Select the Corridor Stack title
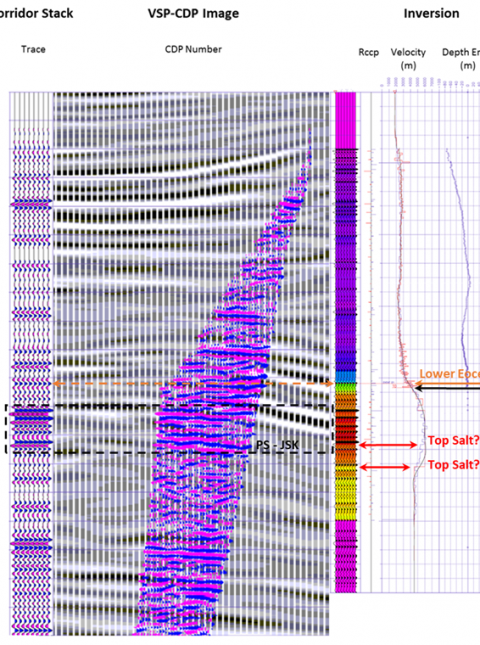This screenshot has height=645, width=480. coord(36,13)
